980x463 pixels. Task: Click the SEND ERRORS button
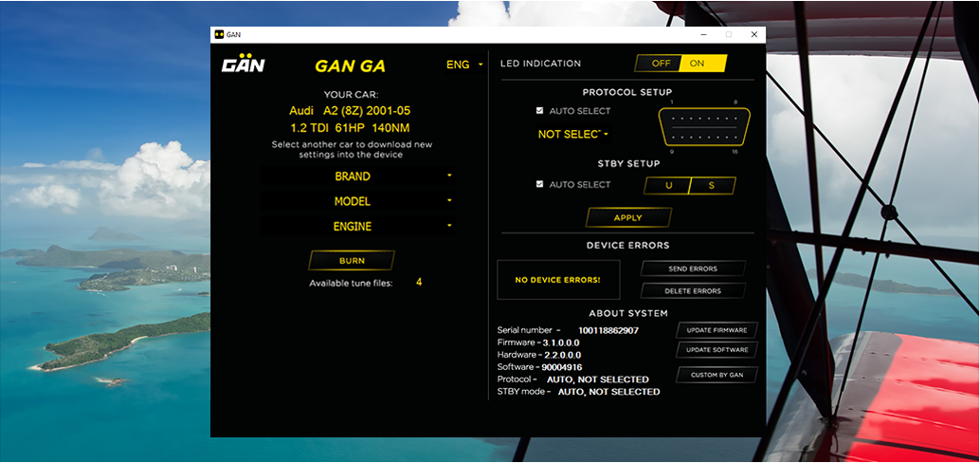click(693, 269)
